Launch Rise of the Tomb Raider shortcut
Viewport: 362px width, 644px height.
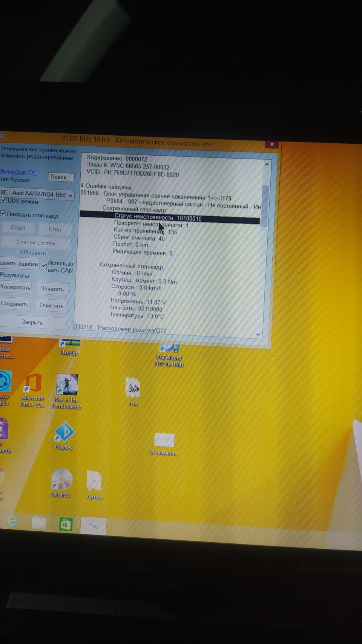tap(67, 392)
